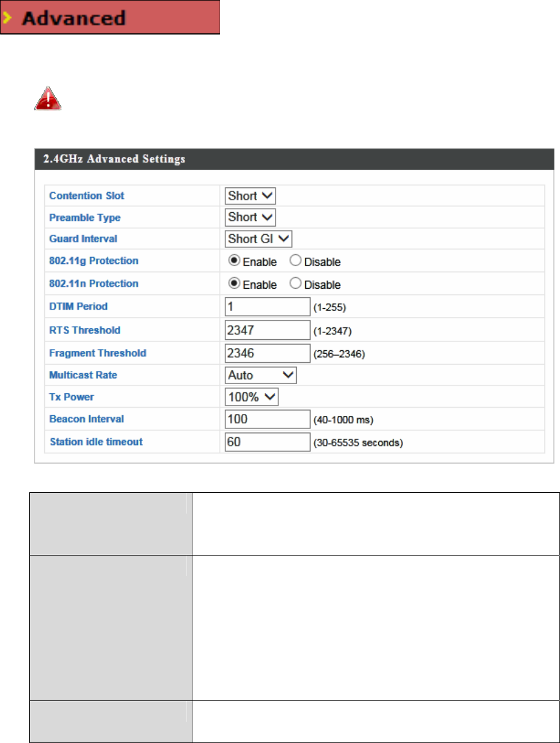Click the Multicast Rate label
Image resolution: width=560 pixels, height=743 pixels.
click(83, 375)
